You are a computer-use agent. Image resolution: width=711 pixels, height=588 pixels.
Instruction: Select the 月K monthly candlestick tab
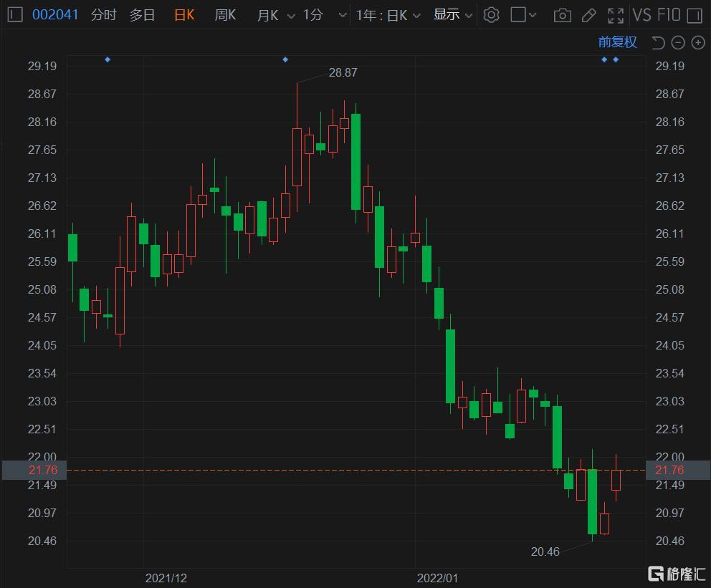267,16
